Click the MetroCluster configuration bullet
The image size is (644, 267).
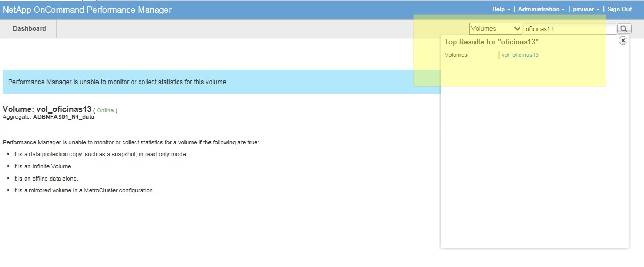84,190
